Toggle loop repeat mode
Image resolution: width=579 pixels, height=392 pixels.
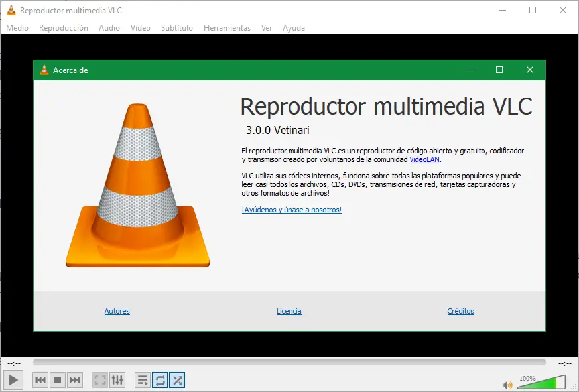160,380
